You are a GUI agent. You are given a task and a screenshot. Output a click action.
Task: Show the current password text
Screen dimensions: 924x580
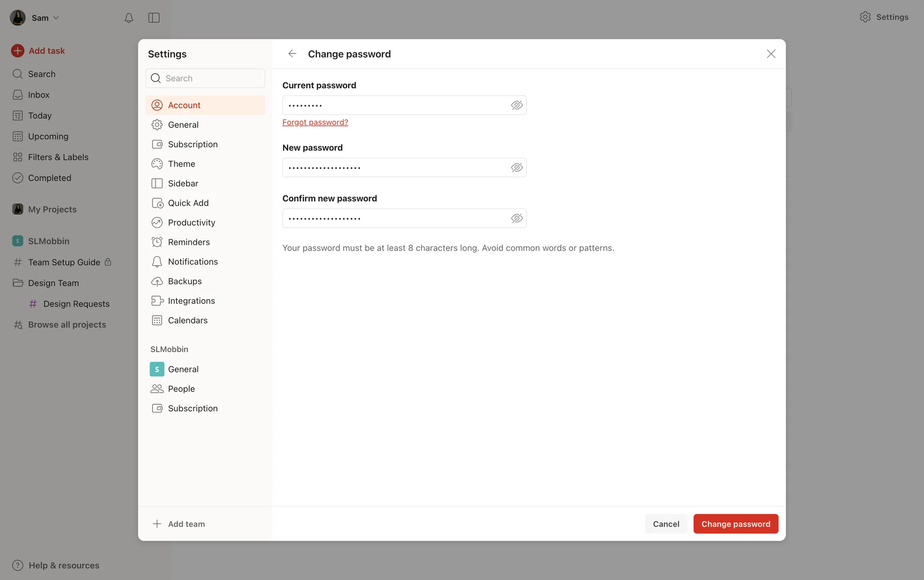pyautogui.click(x=516, y=105)
